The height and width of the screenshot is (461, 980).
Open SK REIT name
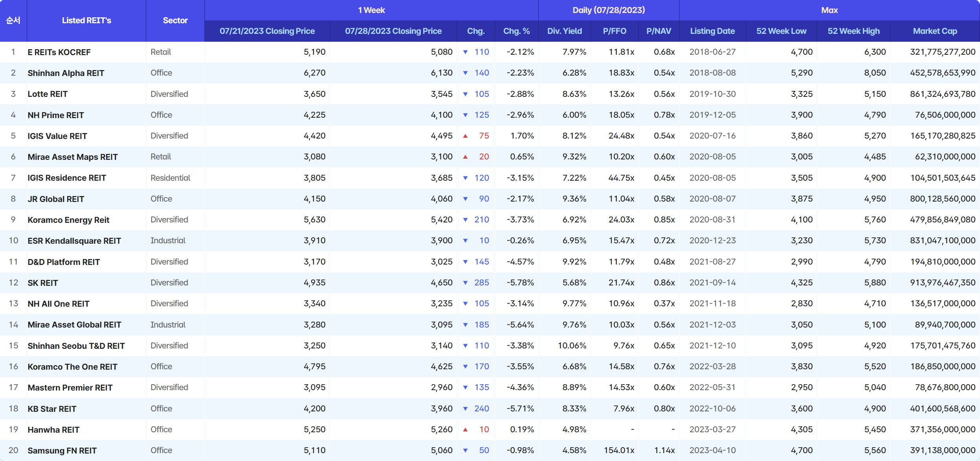42,283
